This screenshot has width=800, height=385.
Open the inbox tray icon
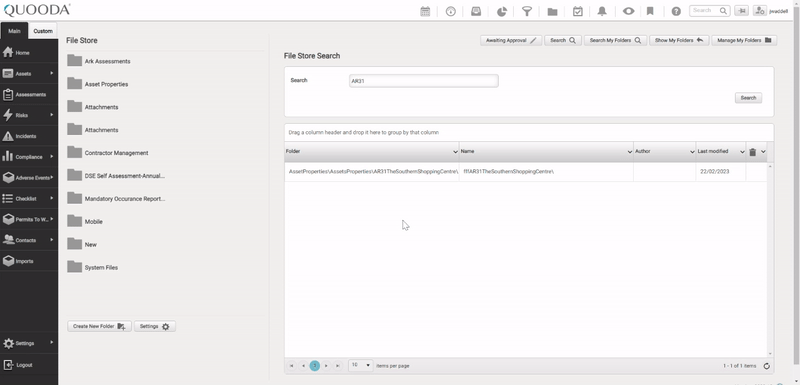point(476,11)
